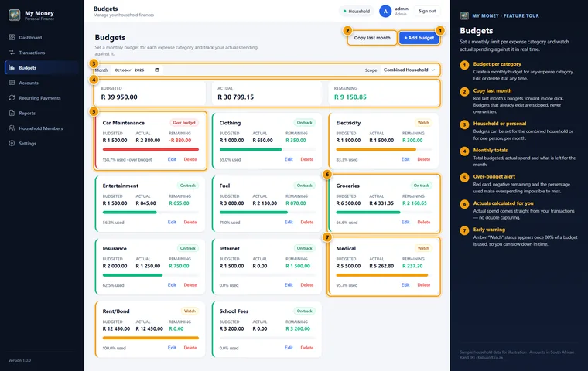Edit the Groceries budget

405,223
